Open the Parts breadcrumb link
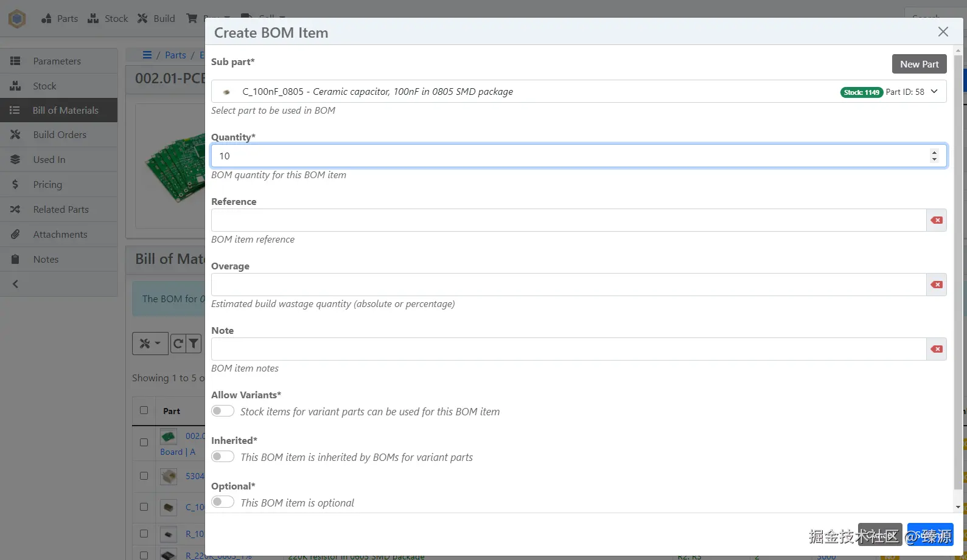This screenshot has width=967, height=560. [x=175, y=55]
